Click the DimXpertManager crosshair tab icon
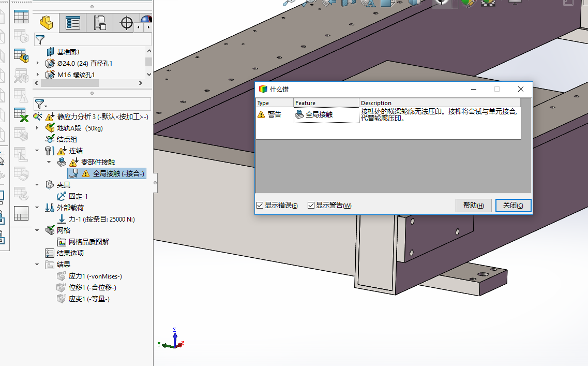The width and height of the screenshot is (588, 366). [x=126, y=23]
